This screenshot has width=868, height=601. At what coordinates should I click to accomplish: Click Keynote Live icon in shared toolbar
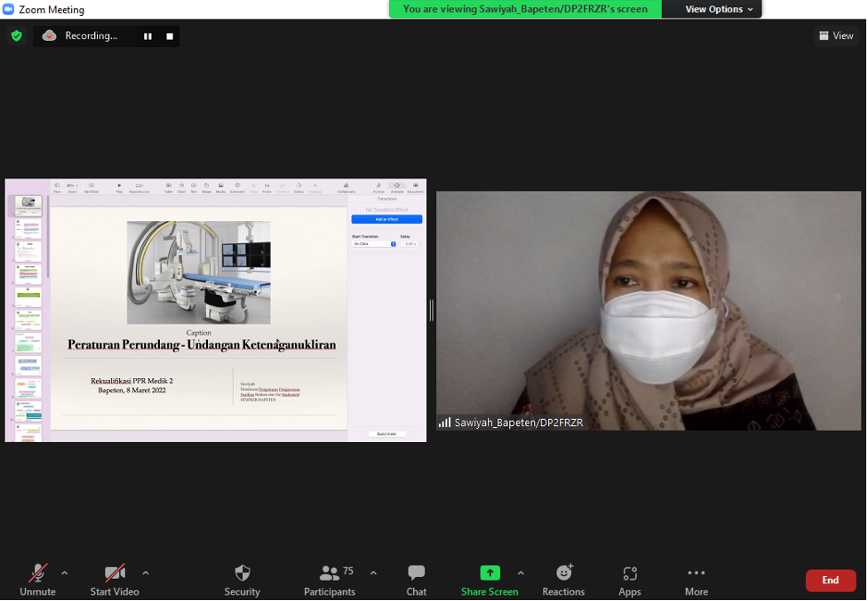pyautogui.click(x=139, y=187)
